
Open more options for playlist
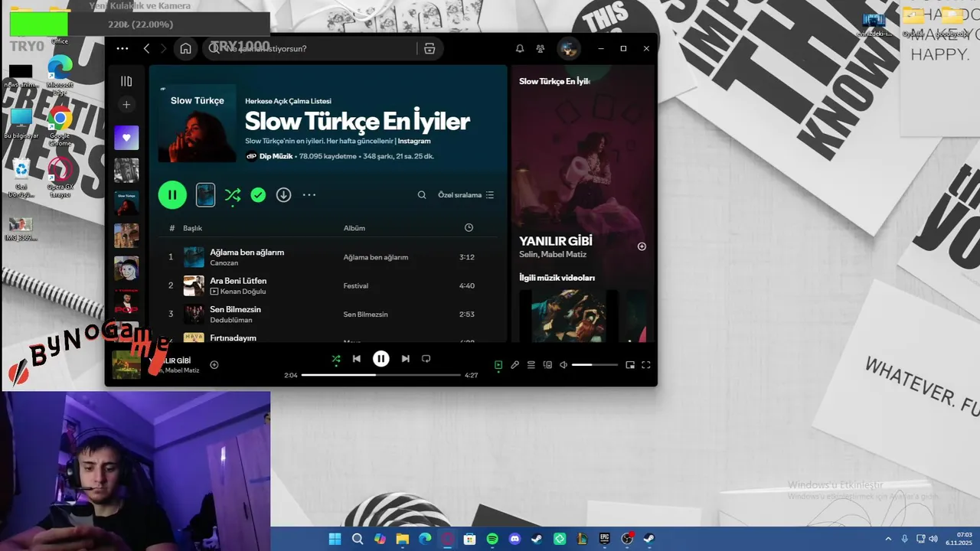[x=309, y=195]
